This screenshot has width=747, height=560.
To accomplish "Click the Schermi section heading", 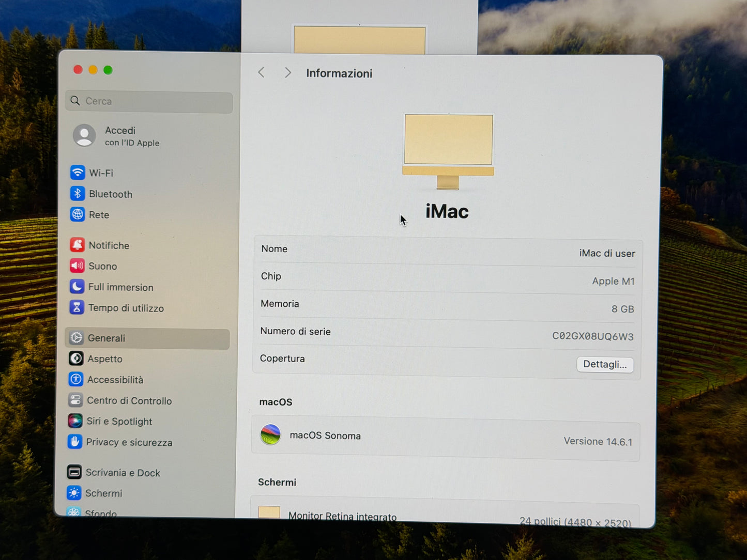I will (x=277, y=482).
